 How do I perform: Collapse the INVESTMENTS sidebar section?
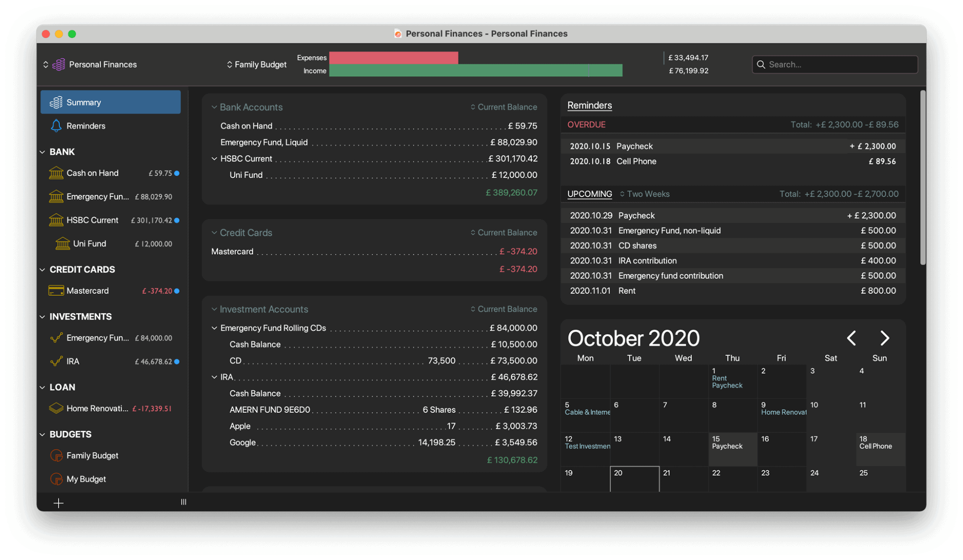(x=42, y=317)
